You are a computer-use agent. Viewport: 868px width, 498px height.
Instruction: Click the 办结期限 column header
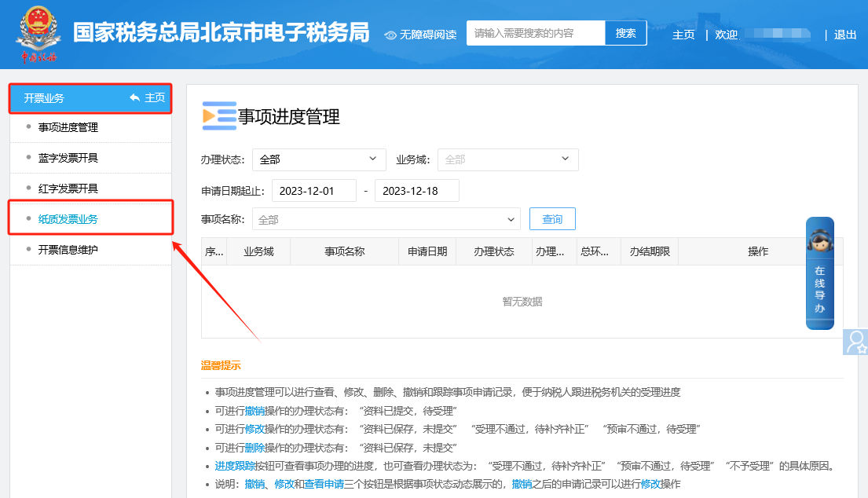[x=650, y=252]
